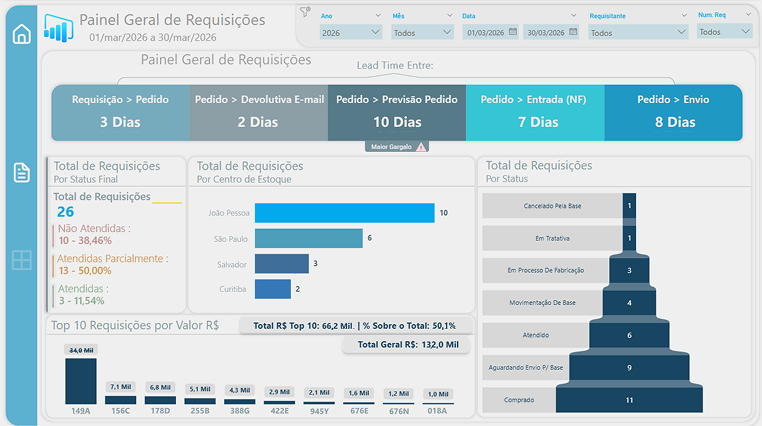Select the 149A requisition column

81,381
